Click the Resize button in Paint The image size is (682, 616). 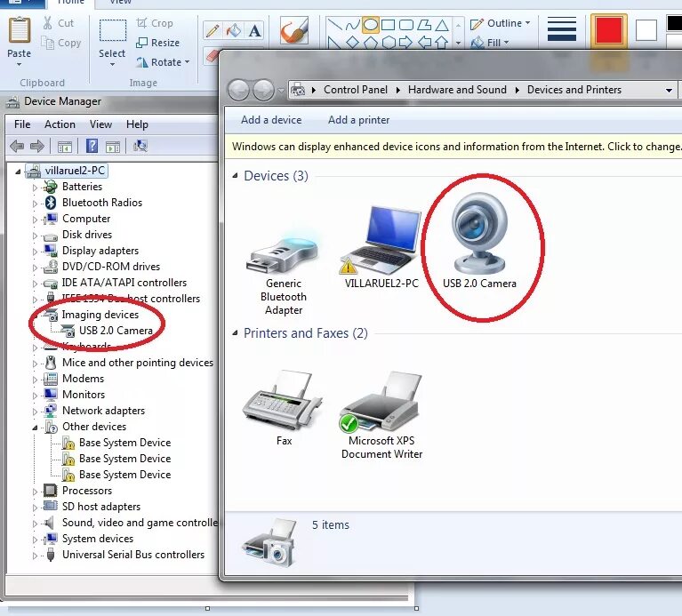[158, 43]
